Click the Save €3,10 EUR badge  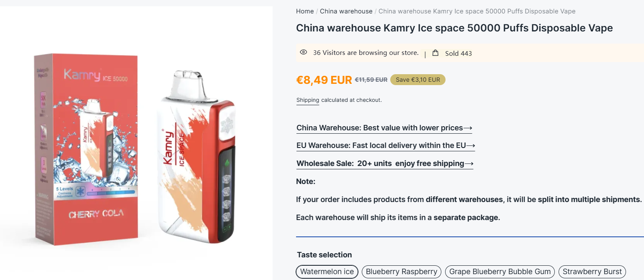417,80
